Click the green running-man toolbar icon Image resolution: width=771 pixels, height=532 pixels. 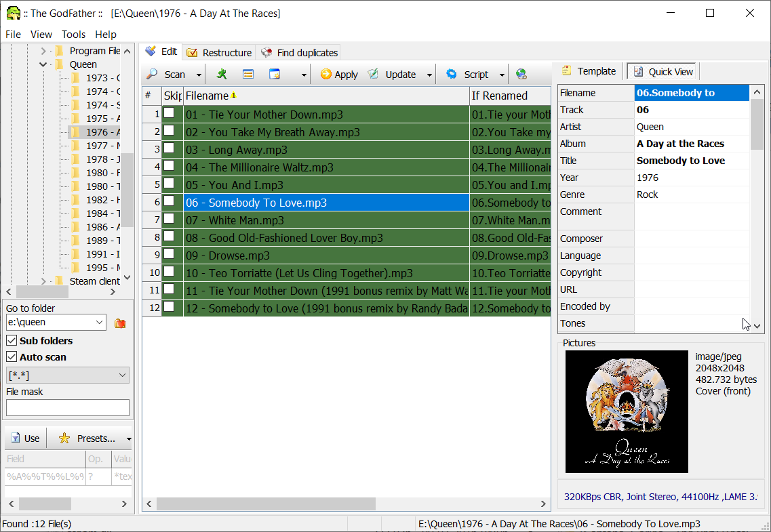point(222,74)
